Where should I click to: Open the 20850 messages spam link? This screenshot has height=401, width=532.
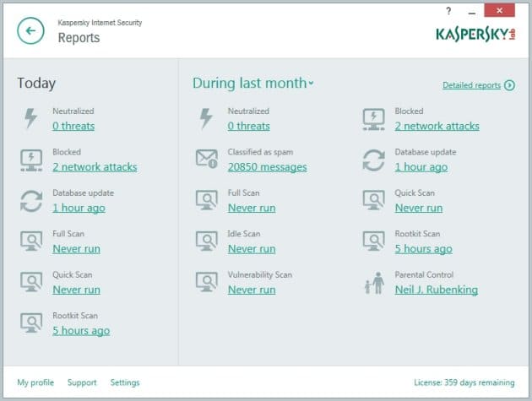tap(268, 167)
